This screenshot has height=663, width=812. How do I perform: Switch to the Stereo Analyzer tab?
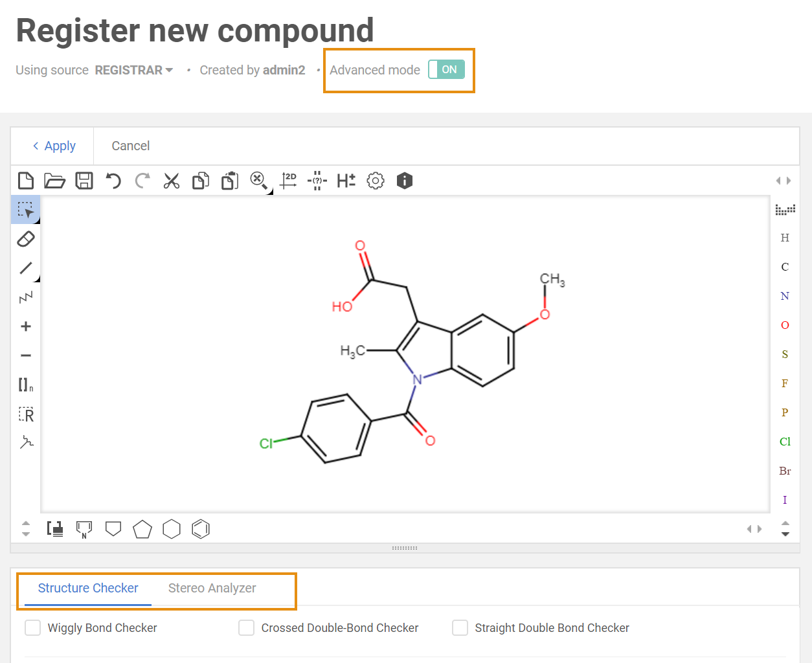coord(212,588)
